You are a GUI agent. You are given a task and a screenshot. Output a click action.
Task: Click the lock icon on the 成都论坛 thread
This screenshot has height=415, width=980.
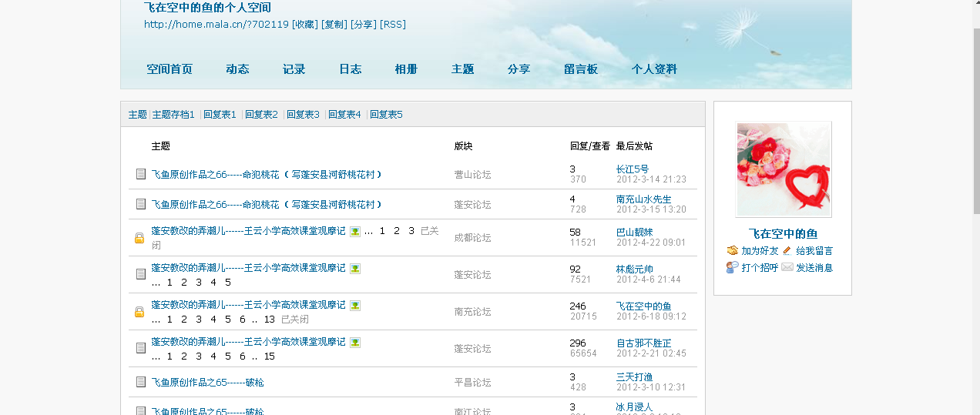click(139, 238)
